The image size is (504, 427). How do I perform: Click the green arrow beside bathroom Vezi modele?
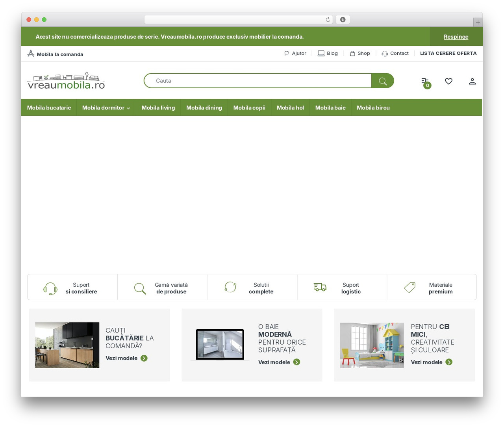[x=296, y=362]
